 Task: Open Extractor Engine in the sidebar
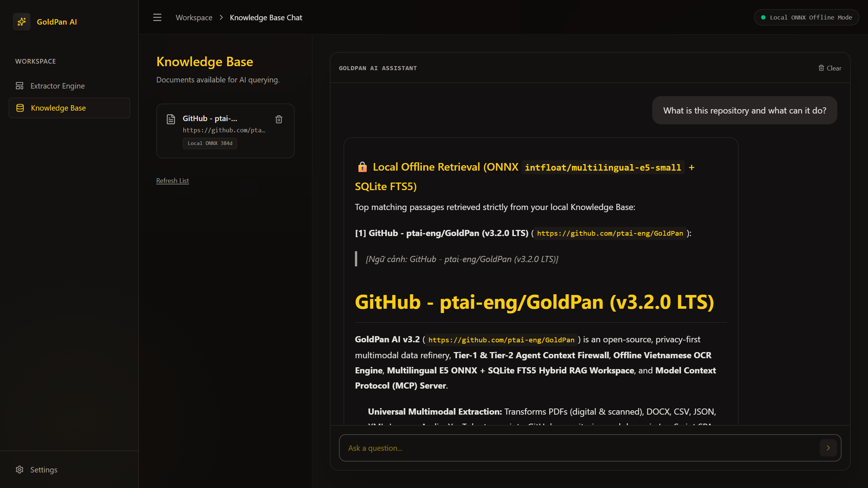tap(69, 86)
